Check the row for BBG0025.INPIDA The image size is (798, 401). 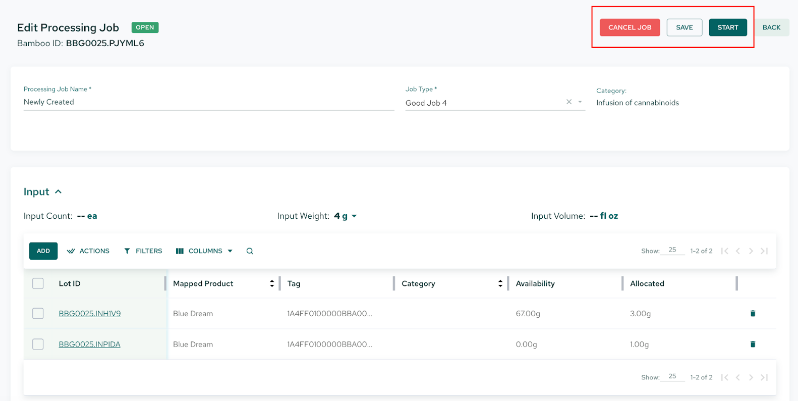[x=38, y=344]
